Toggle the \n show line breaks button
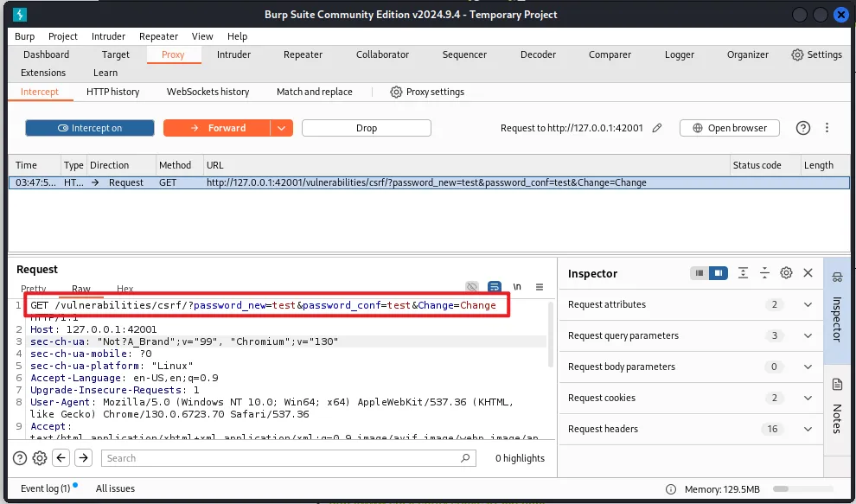The height and width of the screenshot is (504, 856). (517, 287)
